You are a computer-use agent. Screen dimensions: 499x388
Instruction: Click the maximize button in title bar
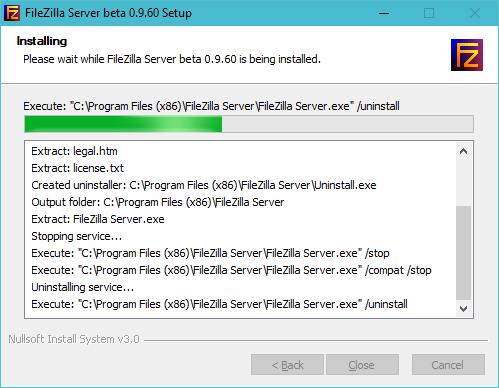429,13
